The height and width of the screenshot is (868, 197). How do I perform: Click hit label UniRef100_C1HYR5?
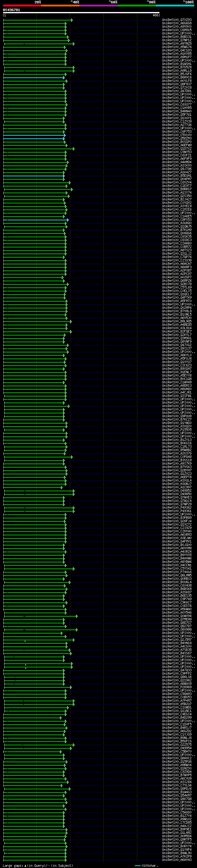[x=177, y=108]
